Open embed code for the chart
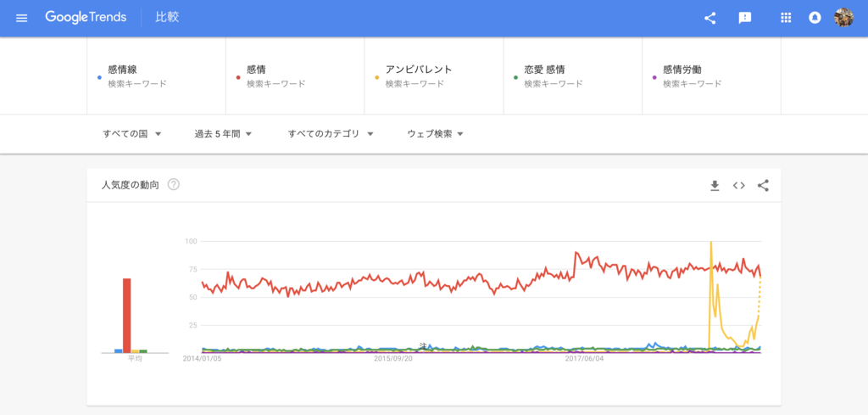The width and height of the screenshot is (868, 415). click(x=739, y=186)
